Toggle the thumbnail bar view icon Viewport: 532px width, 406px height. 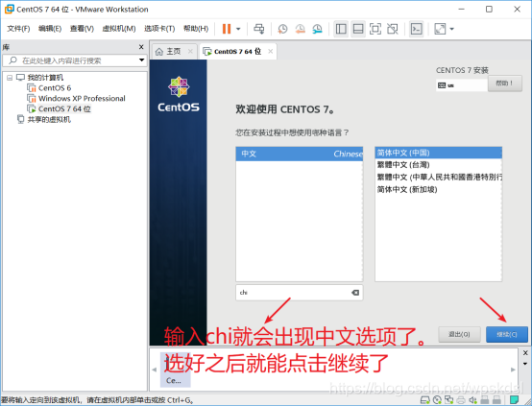coord(358,29)
